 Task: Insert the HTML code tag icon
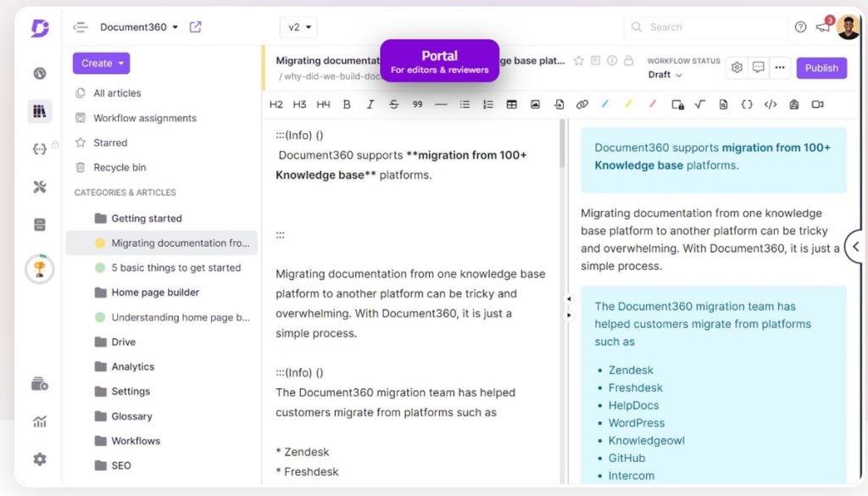[771, 104]
